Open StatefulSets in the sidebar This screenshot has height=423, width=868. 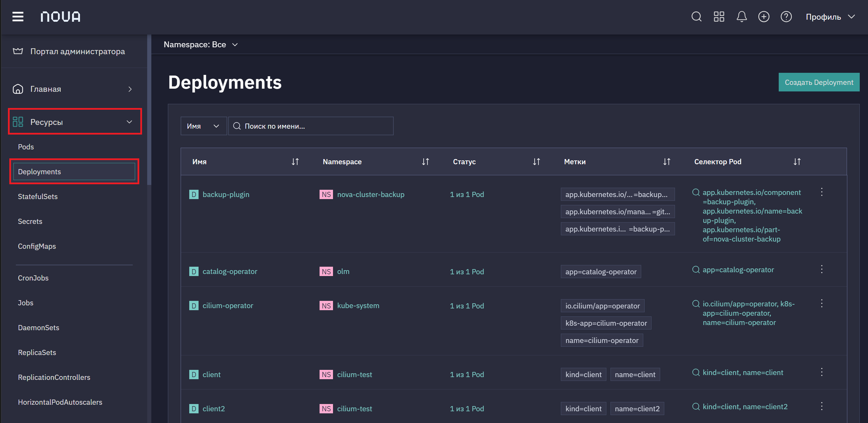coord(38,196)
